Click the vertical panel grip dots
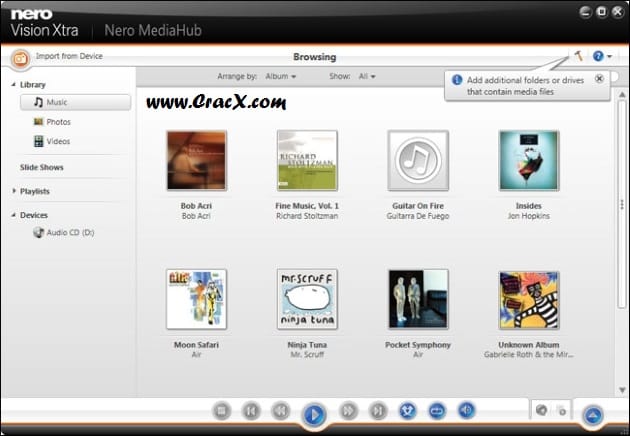This screenshot has height=436, width=630. click(x=622, y=204)
